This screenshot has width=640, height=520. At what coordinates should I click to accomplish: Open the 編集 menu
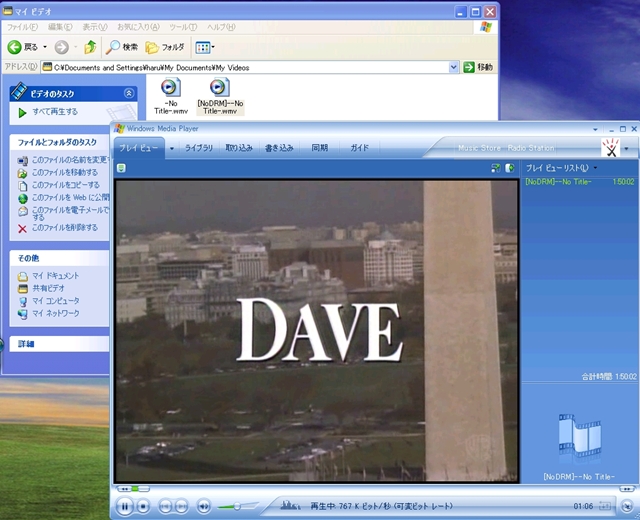(60, 27)
